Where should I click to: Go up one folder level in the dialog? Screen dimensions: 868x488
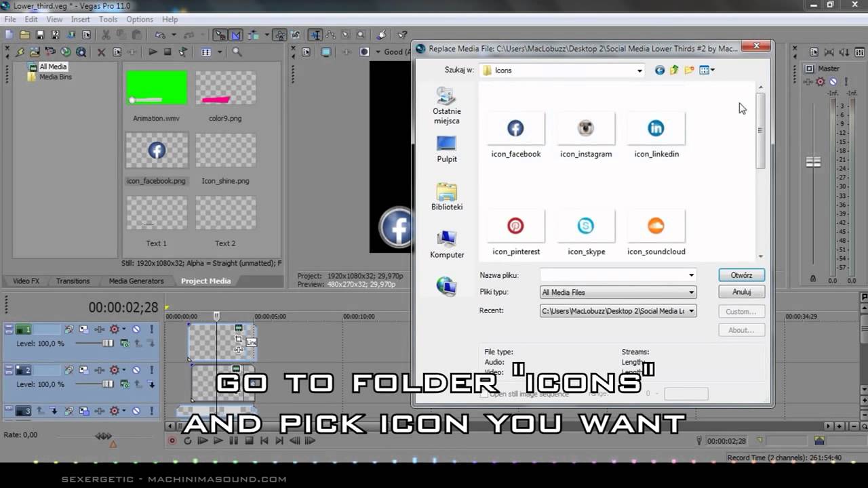click(x=674, y=70)
